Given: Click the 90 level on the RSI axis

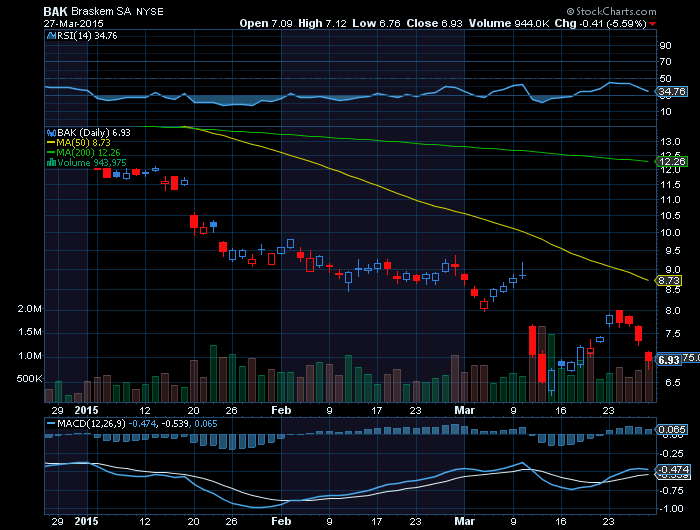Looking at the screenshot, I should (665, 46).
